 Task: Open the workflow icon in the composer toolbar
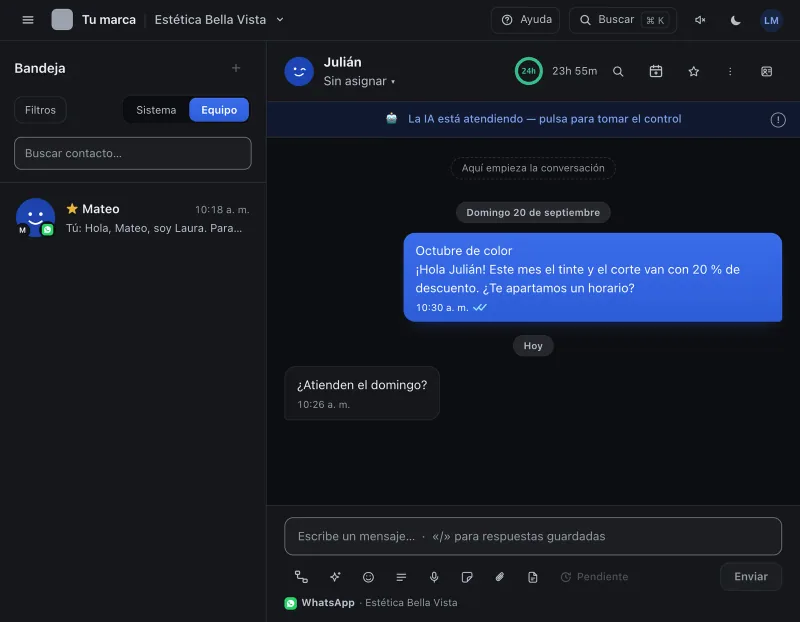[301, 577]
